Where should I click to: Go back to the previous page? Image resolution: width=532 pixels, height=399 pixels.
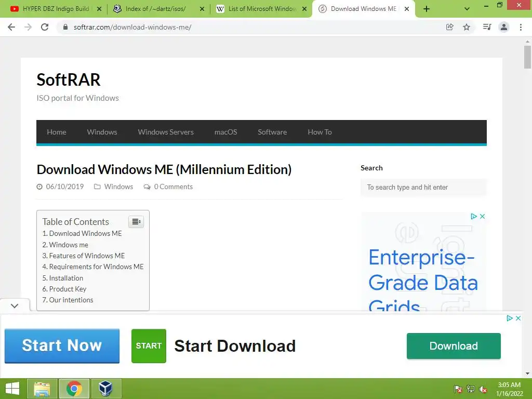point(11,27)
